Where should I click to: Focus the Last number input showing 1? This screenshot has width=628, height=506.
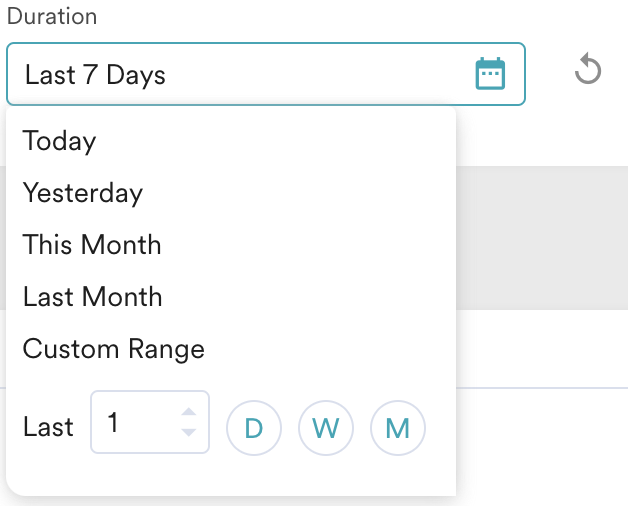coord(135,423)
